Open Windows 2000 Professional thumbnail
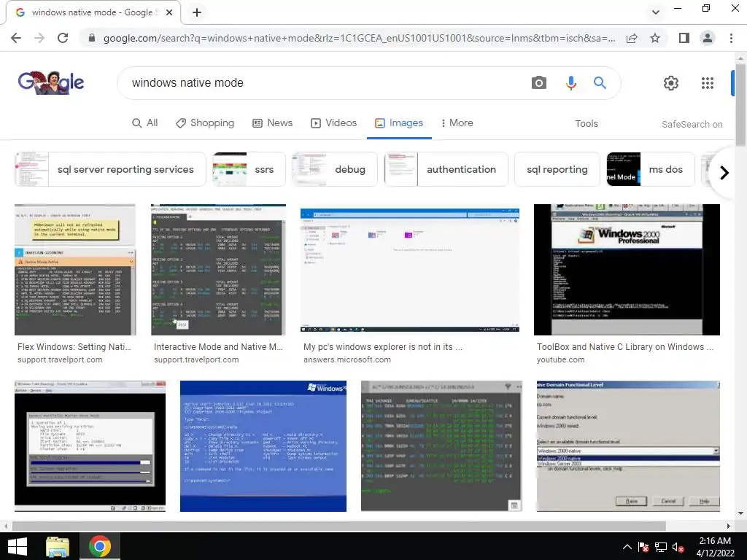This screenshot has height=560, width=747. click(627, 270)
